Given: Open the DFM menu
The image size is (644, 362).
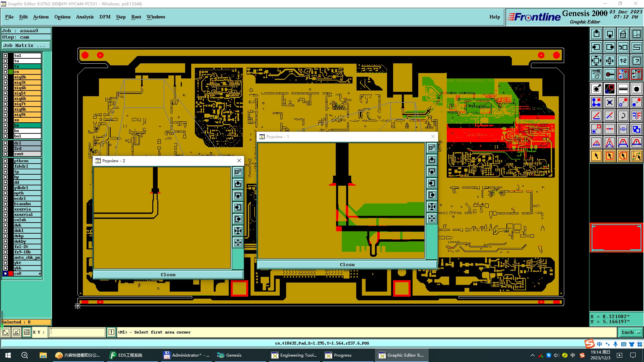Looking at the screenshot, I should (x=105, y=17).
